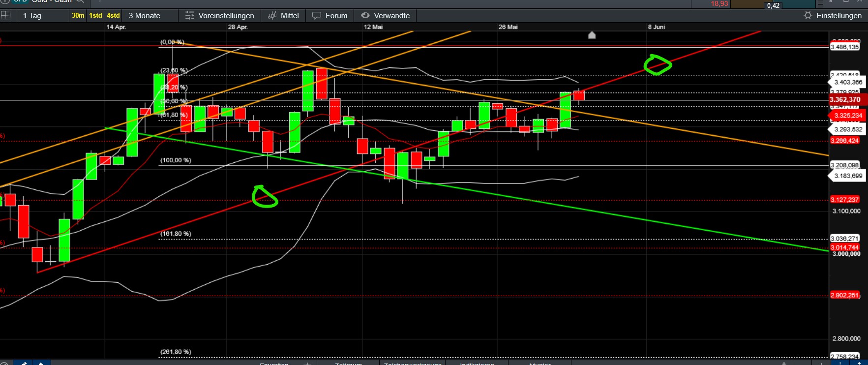Click the 3.293,532 price axis label
Screen dimensions: 868x365
846,129
